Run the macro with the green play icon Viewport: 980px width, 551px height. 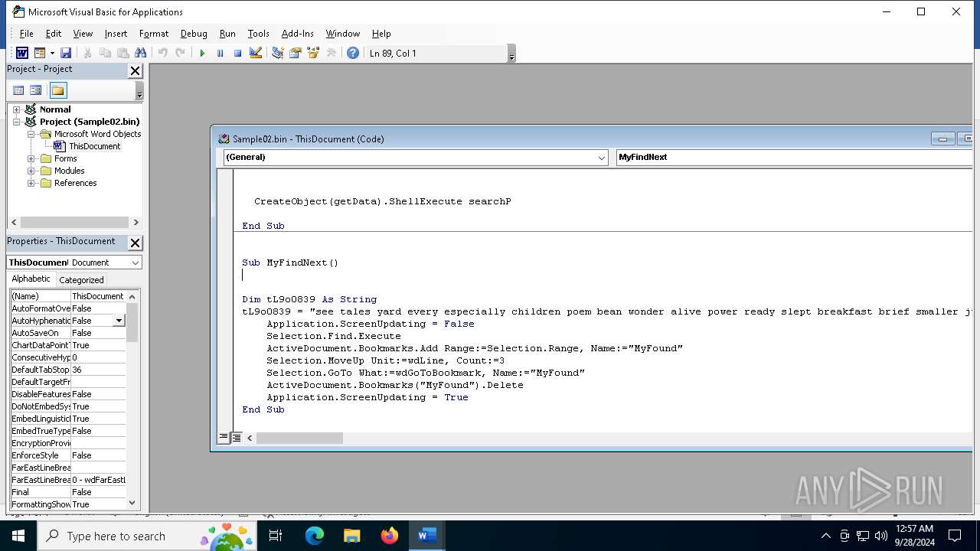click(202, 53)
